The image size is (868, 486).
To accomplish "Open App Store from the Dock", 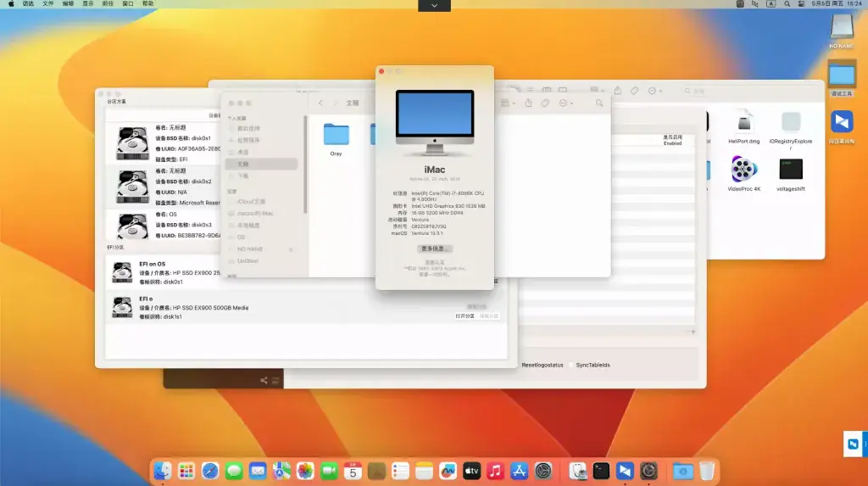I will [x=520, y=471].
